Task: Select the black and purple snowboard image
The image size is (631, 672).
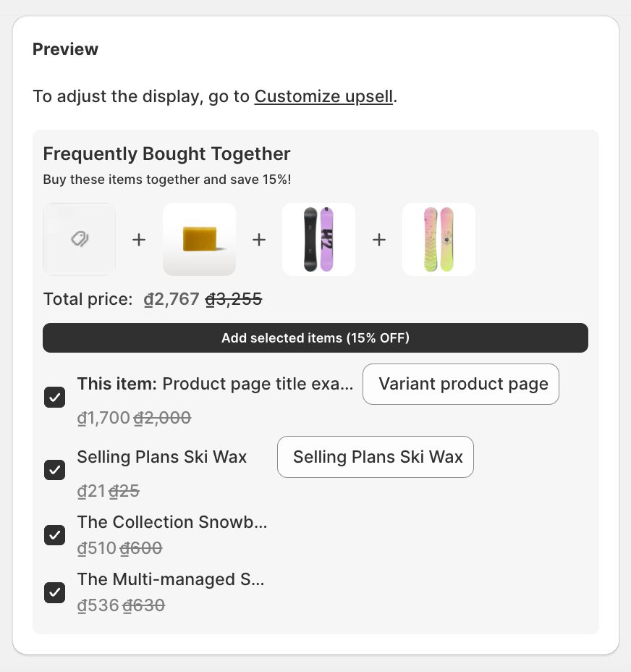Action: (x=318, y=240)
